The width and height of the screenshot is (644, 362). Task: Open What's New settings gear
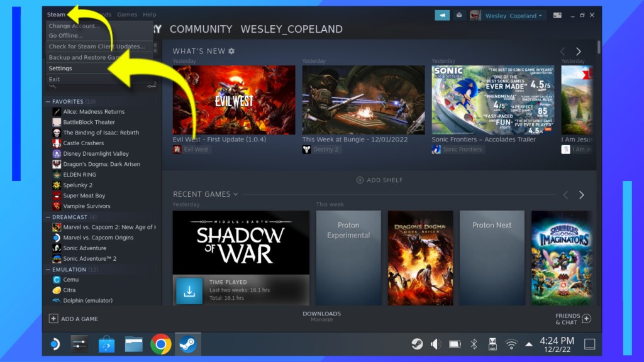[231, 51]
